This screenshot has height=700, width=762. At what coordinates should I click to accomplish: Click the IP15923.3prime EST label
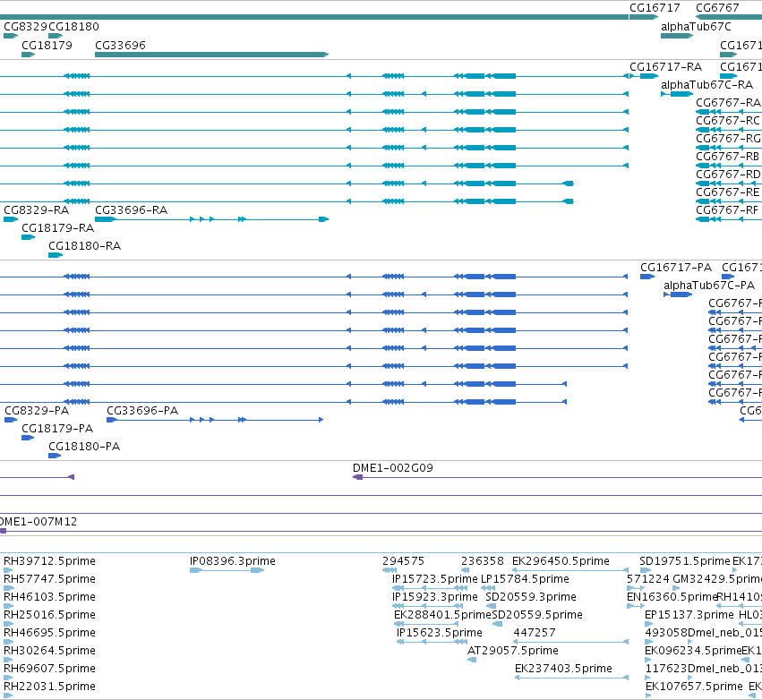point(435,596)
